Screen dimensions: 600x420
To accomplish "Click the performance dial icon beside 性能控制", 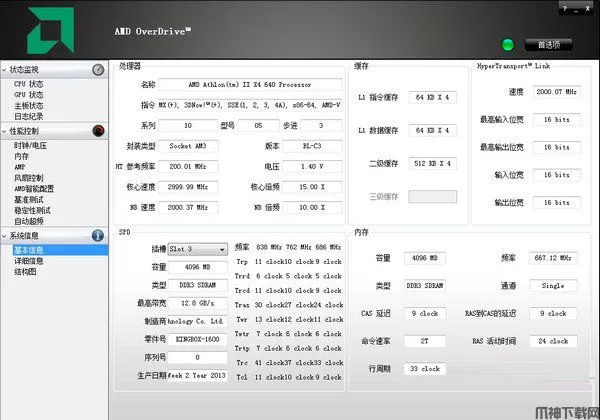I will coord(98,130).
